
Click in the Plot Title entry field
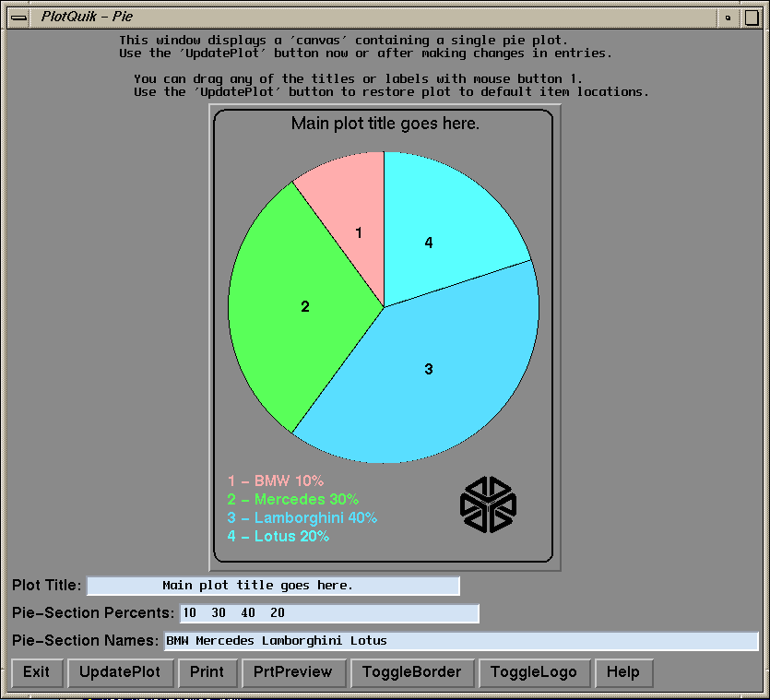click(273, 586)
